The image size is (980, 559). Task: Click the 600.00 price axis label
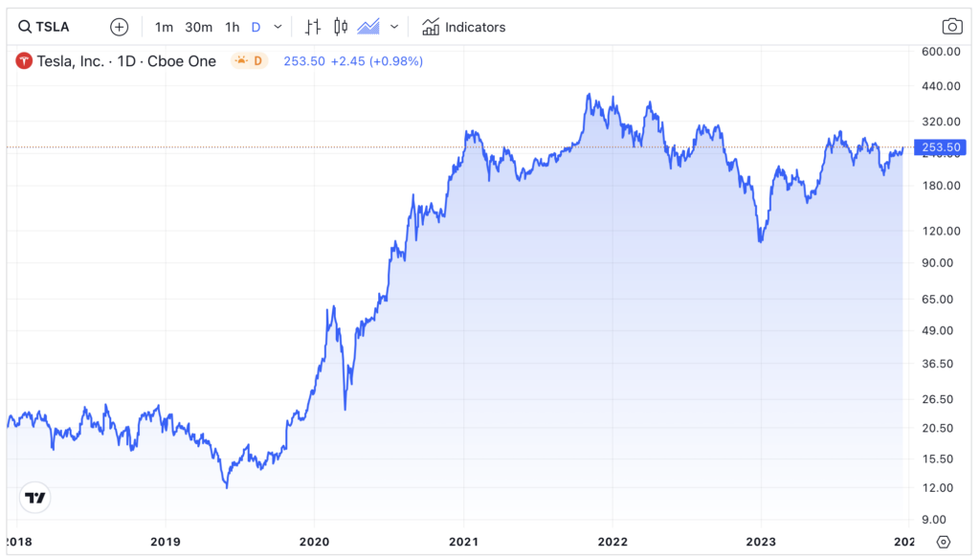pyautogui.click(x=942, y=52)
